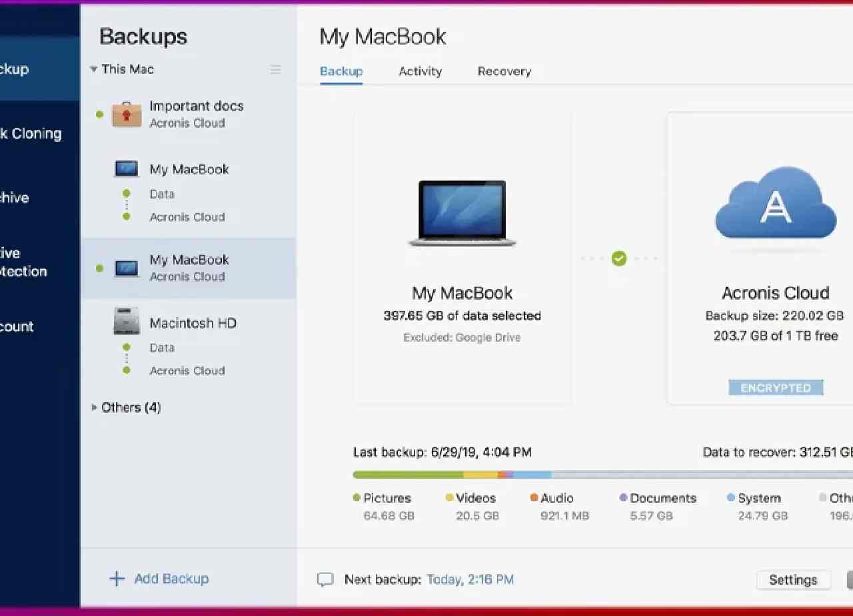Click the plus icon beside Add Backup
Viewport: 853px width, 616px height.
[117, 579]
